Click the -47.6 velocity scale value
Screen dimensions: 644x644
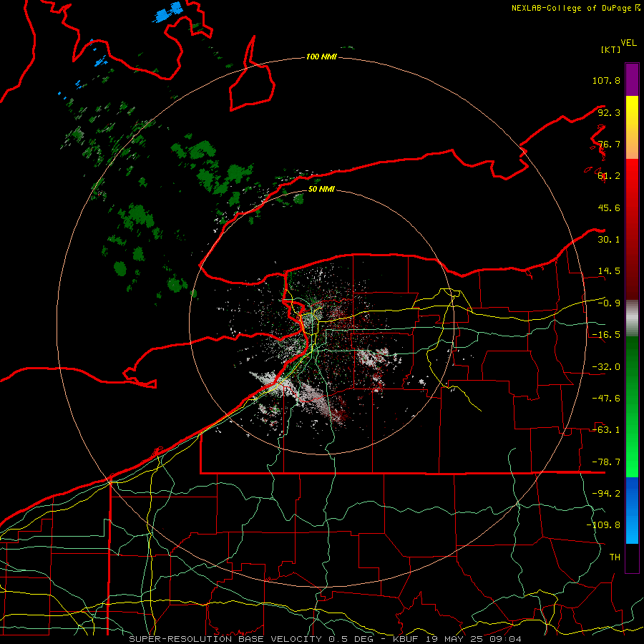tap(606, 399)
